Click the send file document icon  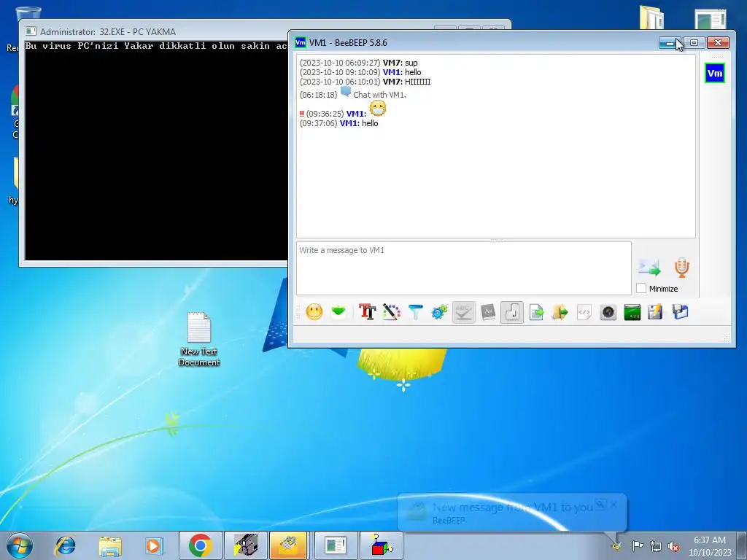536,312
